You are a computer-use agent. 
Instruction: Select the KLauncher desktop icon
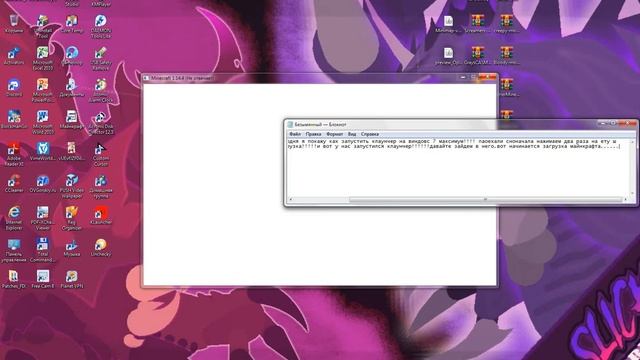tap(100, 216)
